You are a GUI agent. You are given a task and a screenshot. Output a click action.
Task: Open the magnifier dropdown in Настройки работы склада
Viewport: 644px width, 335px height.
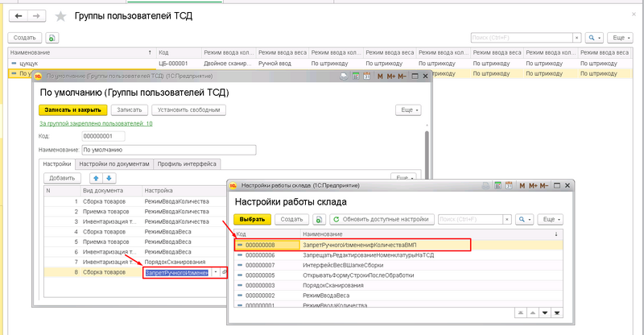(525, 220)
